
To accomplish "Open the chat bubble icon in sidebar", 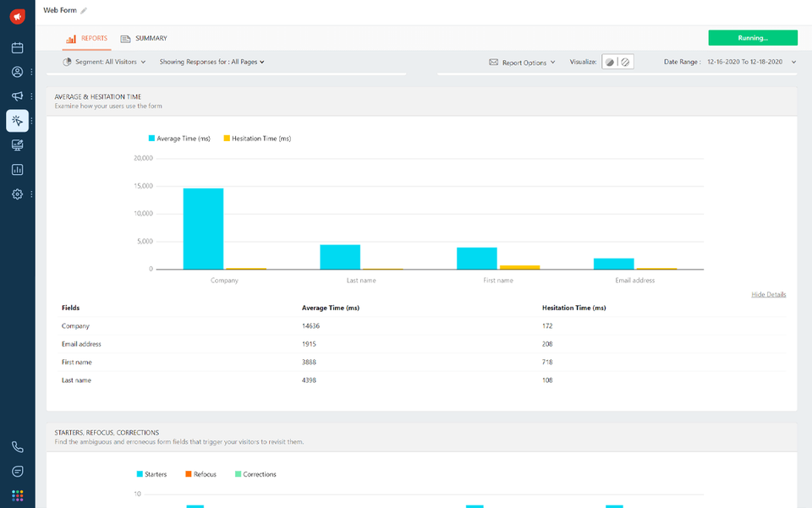I will 17,471.
